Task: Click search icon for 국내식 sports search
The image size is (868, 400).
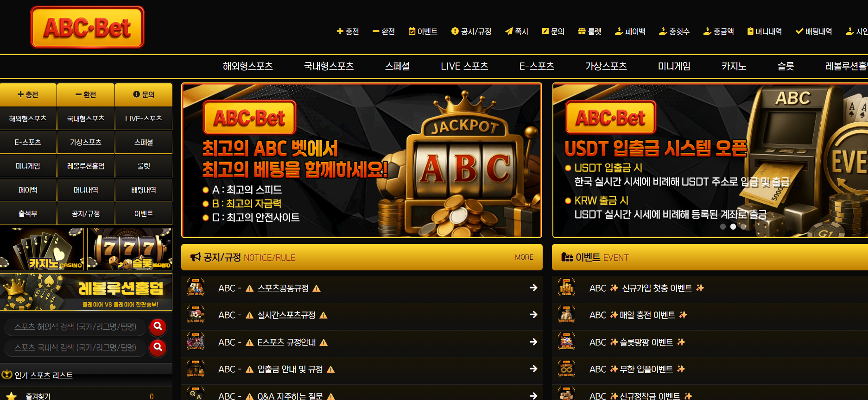Action: 158,347
